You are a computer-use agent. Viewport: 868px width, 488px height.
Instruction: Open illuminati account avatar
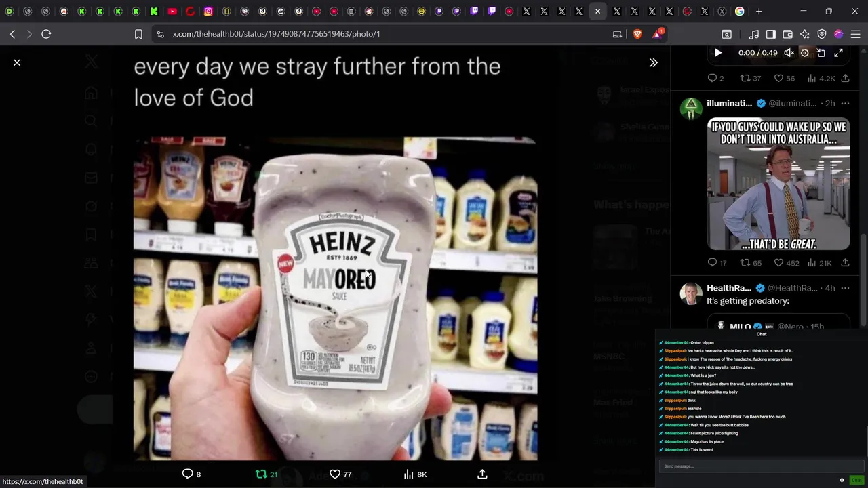691,108
